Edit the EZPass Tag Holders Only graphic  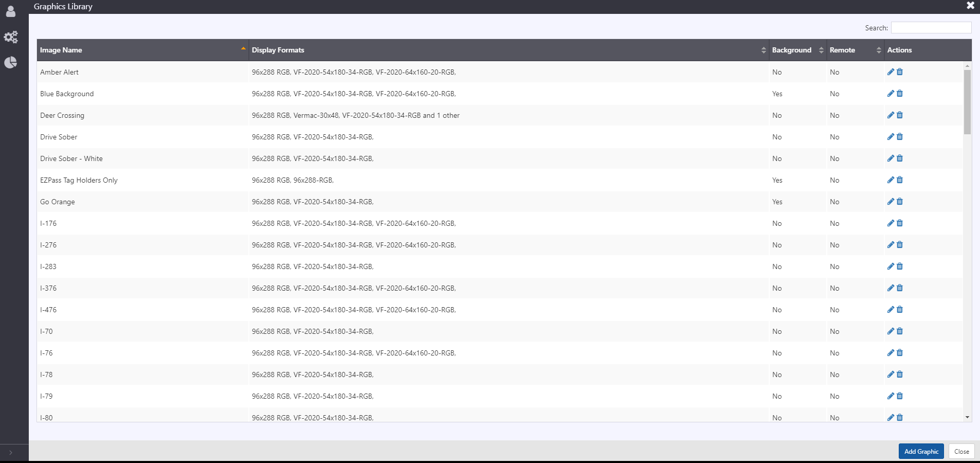point(891,180)
